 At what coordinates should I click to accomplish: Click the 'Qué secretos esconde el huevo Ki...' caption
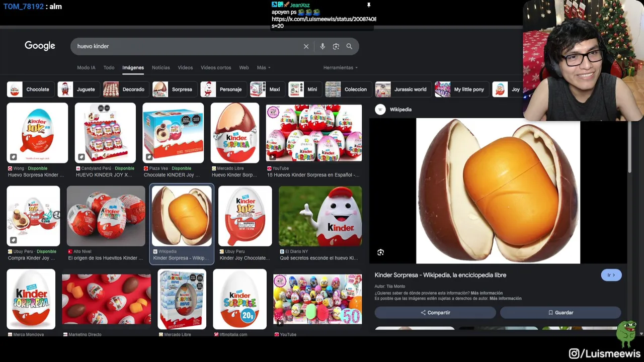(319, 258)
